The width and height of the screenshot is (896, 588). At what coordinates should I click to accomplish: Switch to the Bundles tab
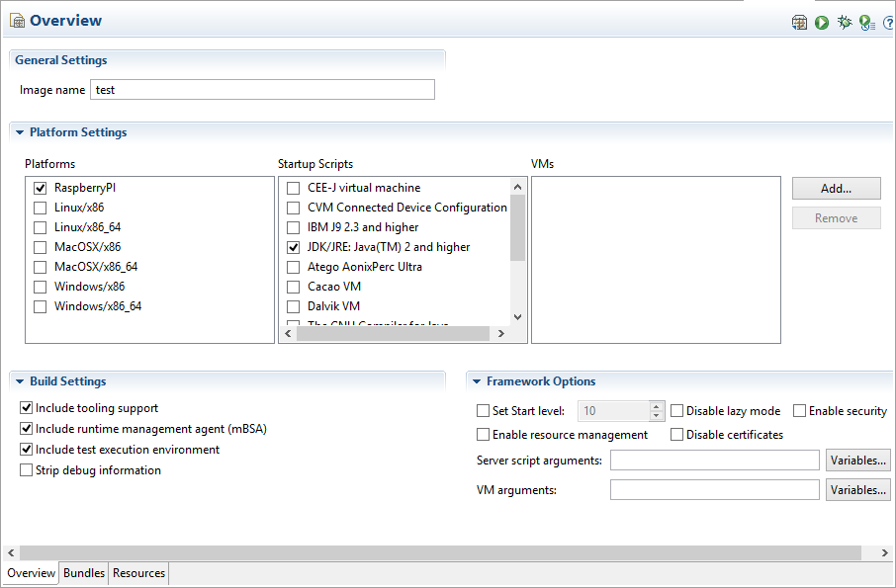pyautogui.click(x=84, y=573)
